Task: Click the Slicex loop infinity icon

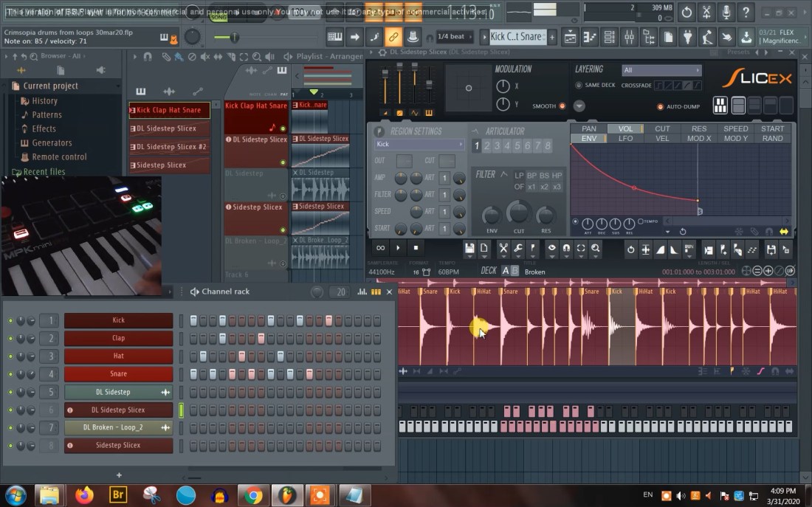Action: tap(380, 249)
